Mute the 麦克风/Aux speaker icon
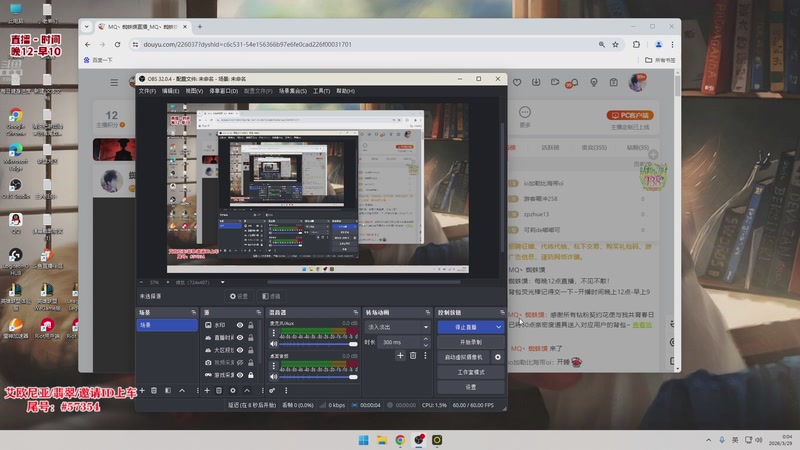The height and width of the screenshot is (450, 800). [x=274, y=344]
